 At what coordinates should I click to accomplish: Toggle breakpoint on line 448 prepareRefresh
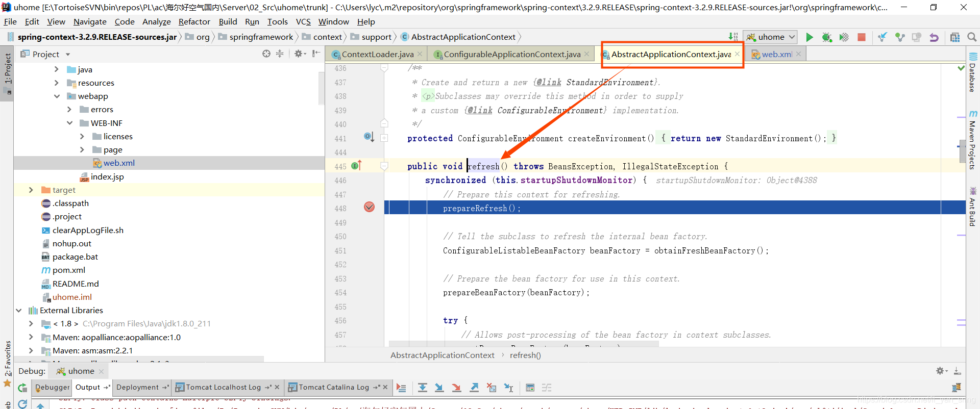370,207
